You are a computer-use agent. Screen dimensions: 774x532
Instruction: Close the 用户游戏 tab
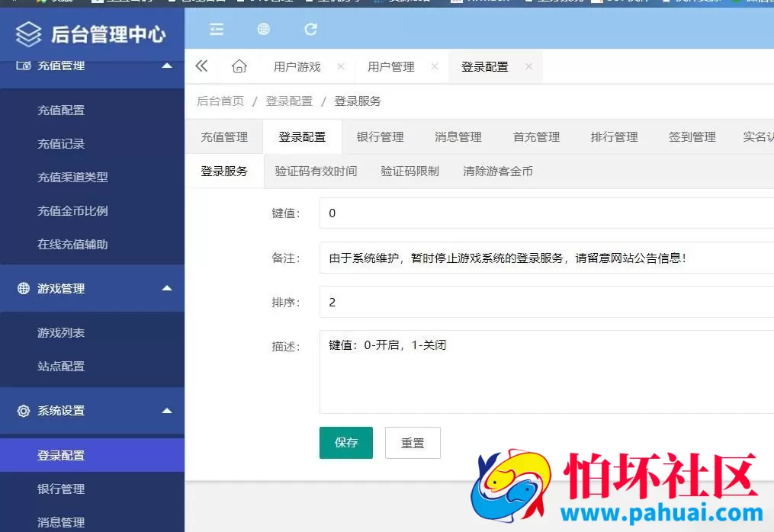click(341, 66)
